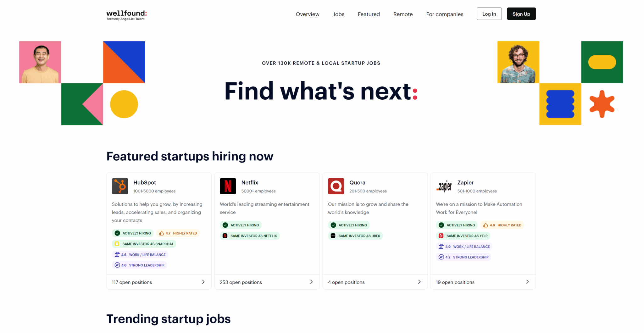Click Zapier's Yelp investor badge icon
The height and width of the screenshot is (333, 644).
coord(441,236)
